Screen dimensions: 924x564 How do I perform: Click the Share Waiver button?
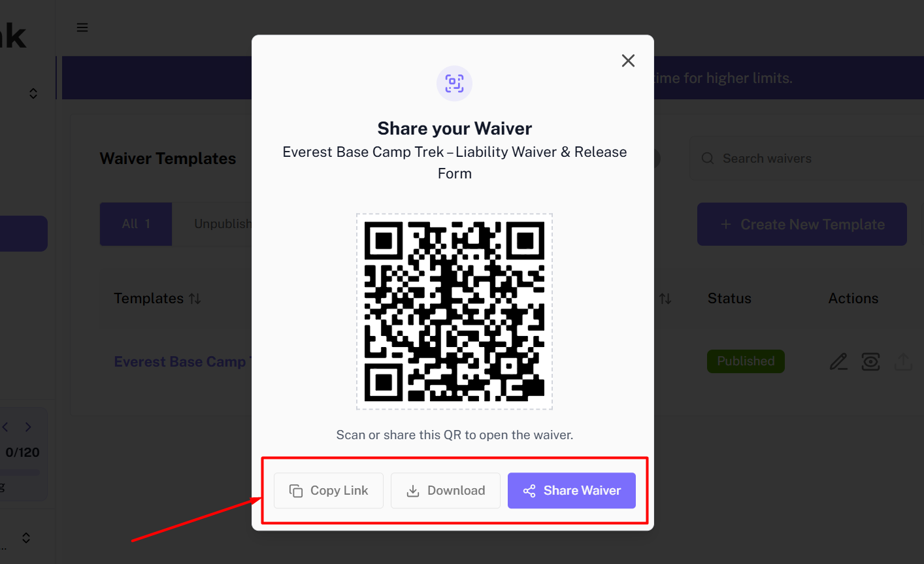tap(572, 491)
